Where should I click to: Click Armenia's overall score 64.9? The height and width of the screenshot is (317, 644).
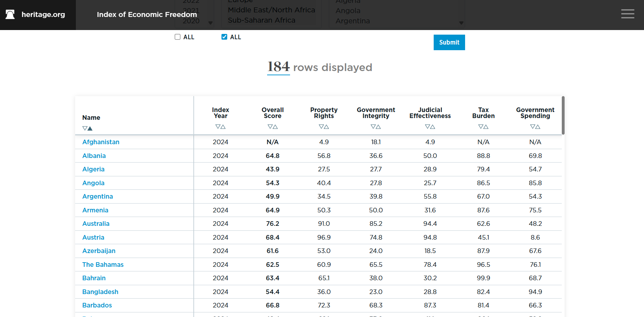272,210
